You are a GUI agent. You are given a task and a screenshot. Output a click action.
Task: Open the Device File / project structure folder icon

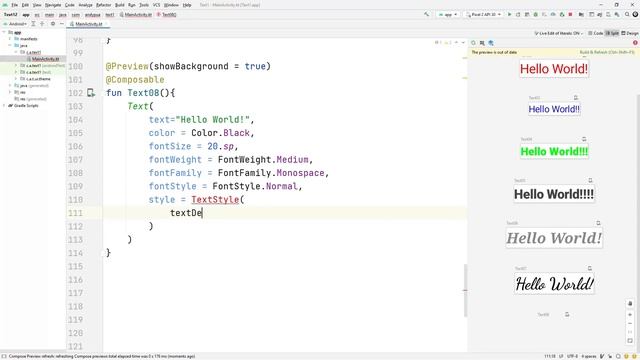(x=581, y=14)
